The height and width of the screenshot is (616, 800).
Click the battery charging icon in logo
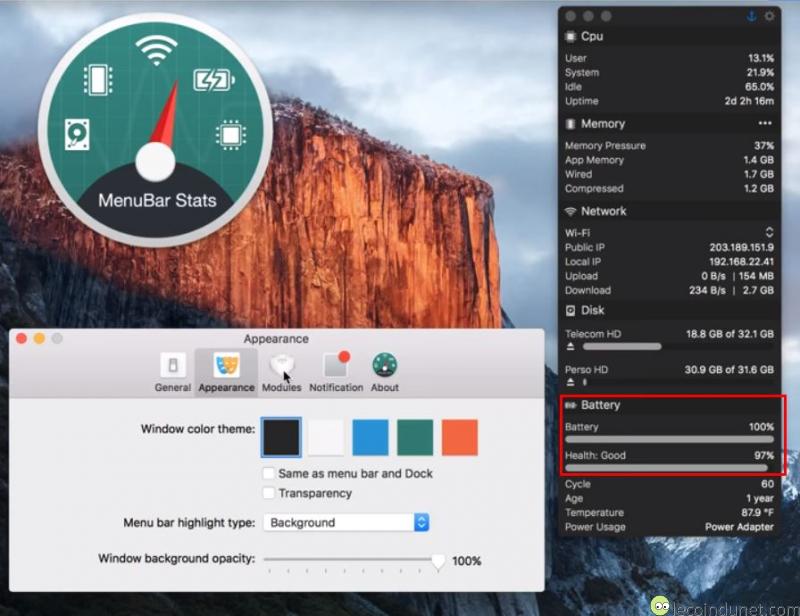coord(214,80)
